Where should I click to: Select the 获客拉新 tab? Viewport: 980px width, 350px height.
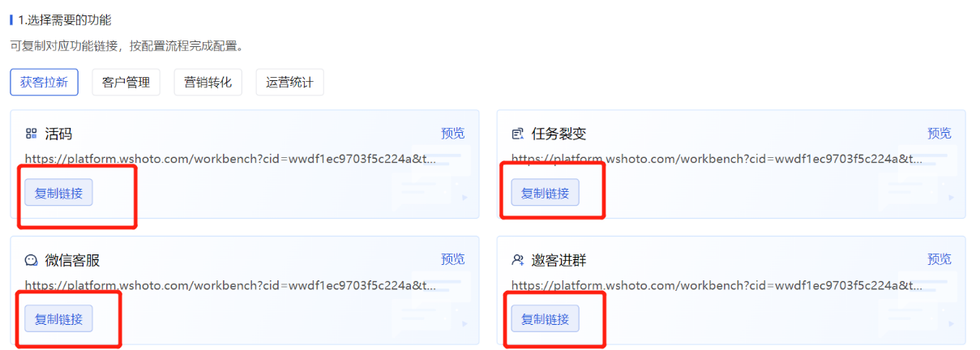tap(45, 82)
